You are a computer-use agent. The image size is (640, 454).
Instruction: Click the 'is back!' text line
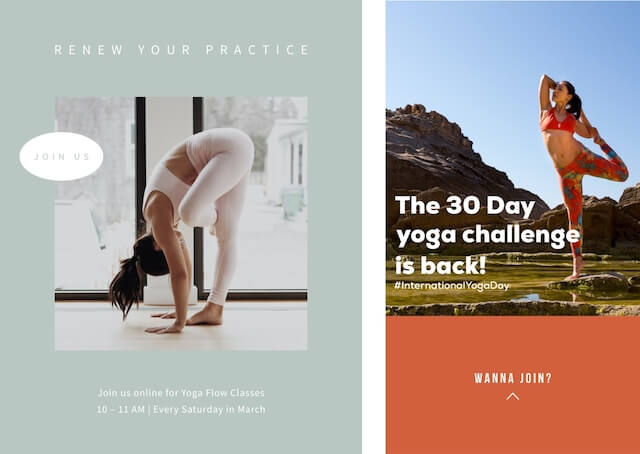click(x=440, y=265)
